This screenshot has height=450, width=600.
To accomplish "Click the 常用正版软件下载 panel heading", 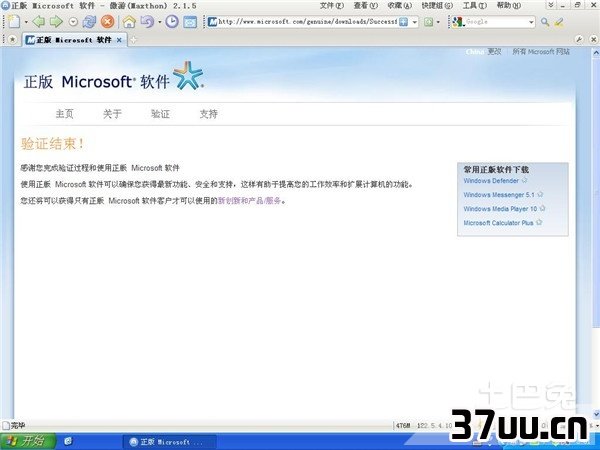I will click(x=496, y=170).
